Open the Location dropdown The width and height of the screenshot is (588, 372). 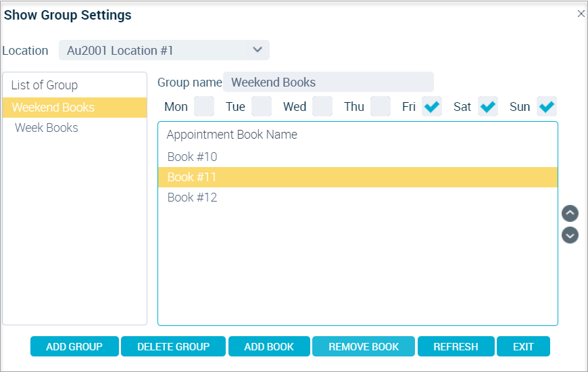coord(164,50)
